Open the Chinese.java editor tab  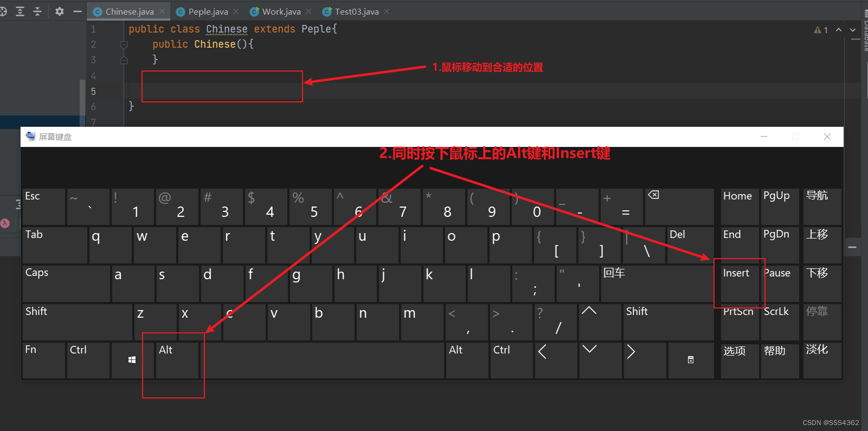tap(129, 11)
